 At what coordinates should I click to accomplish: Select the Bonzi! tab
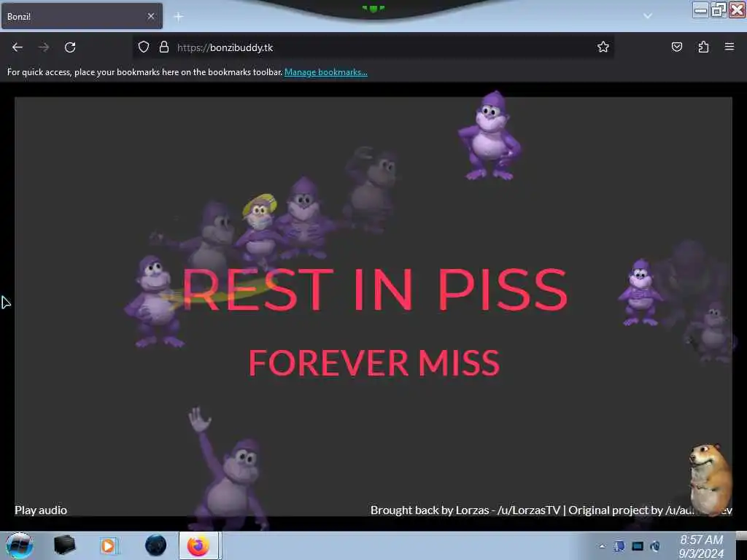pos(82,16)
